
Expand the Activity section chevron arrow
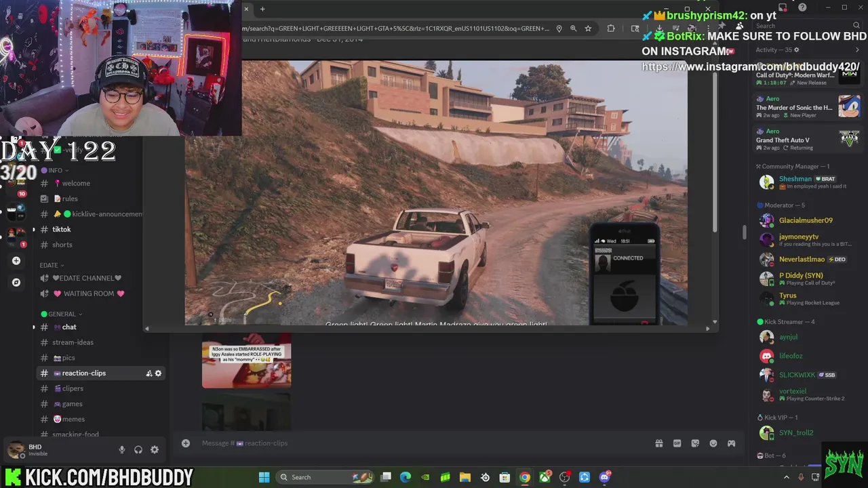tap(857, 49)
